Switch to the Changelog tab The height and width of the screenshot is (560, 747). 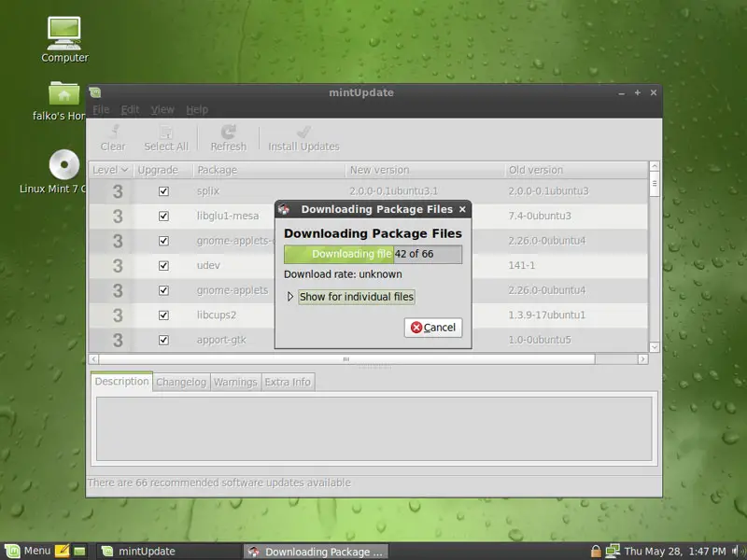coord(181,382)
